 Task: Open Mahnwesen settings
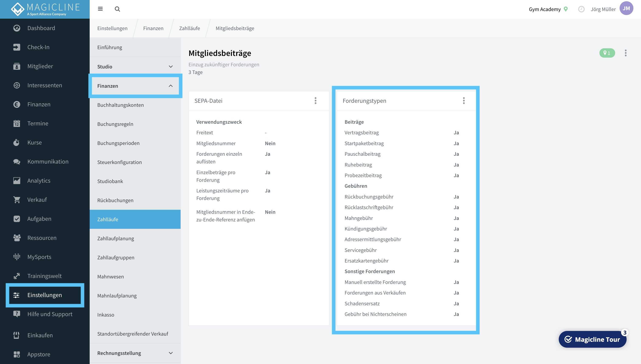135,276
